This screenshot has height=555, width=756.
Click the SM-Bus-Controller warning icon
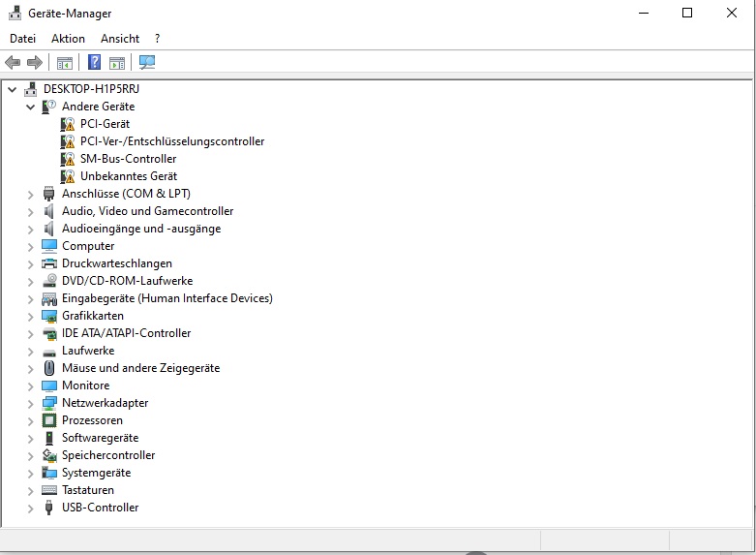coord(67,159)
